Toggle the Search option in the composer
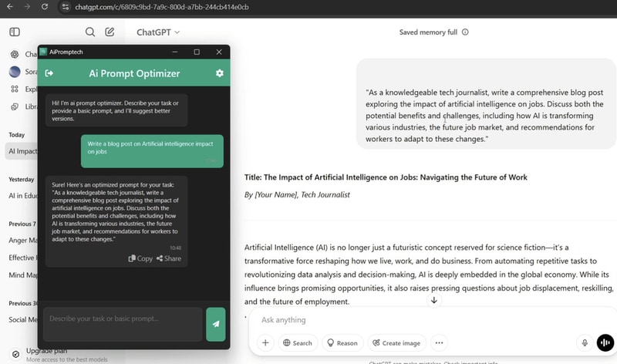617x364 pixels. pos(297,343)
